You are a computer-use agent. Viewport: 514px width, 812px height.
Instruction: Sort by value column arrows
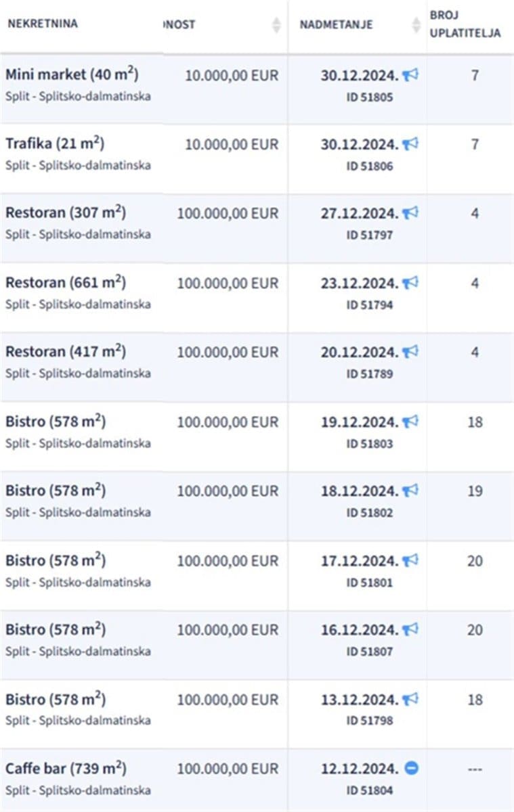[x=276, y=25]
